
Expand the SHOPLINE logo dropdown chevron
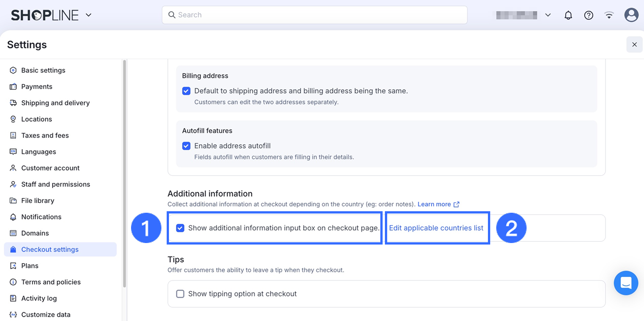pos(89,15)
